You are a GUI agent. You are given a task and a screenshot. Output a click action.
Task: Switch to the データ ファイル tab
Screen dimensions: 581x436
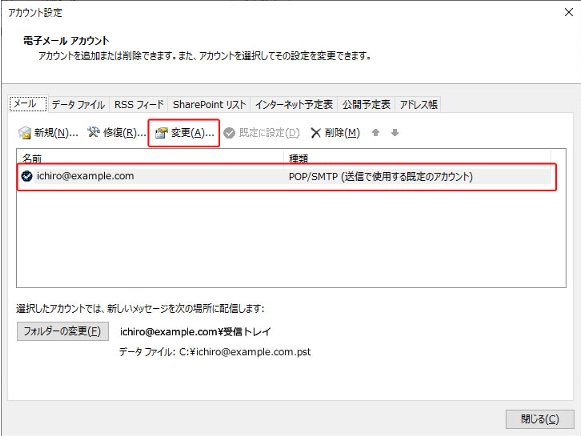click(78, 104)
